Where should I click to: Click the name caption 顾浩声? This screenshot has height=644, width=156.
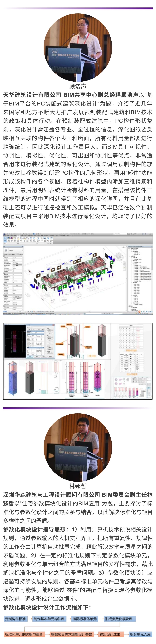click(78, 86)
